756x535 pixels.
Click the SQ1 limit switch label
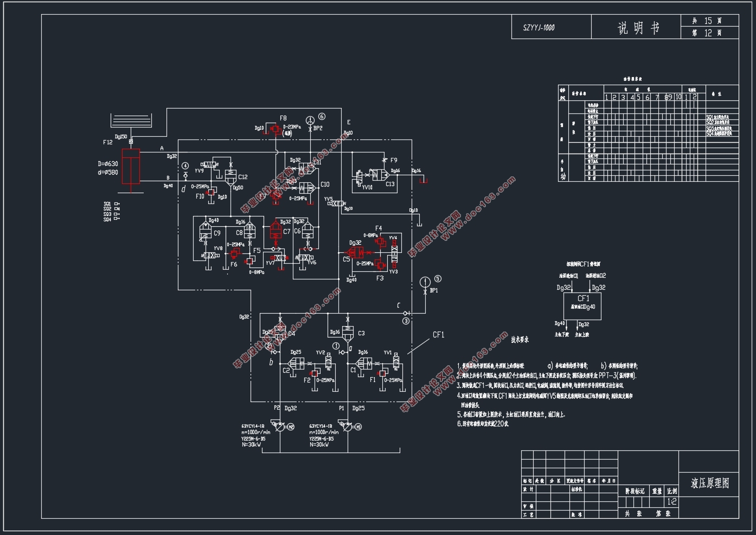[107, 204]
